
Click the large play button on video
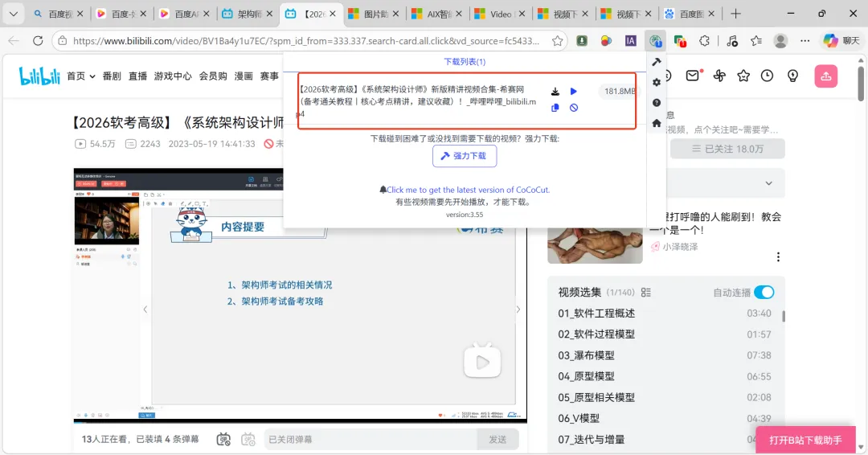[482, 362]
